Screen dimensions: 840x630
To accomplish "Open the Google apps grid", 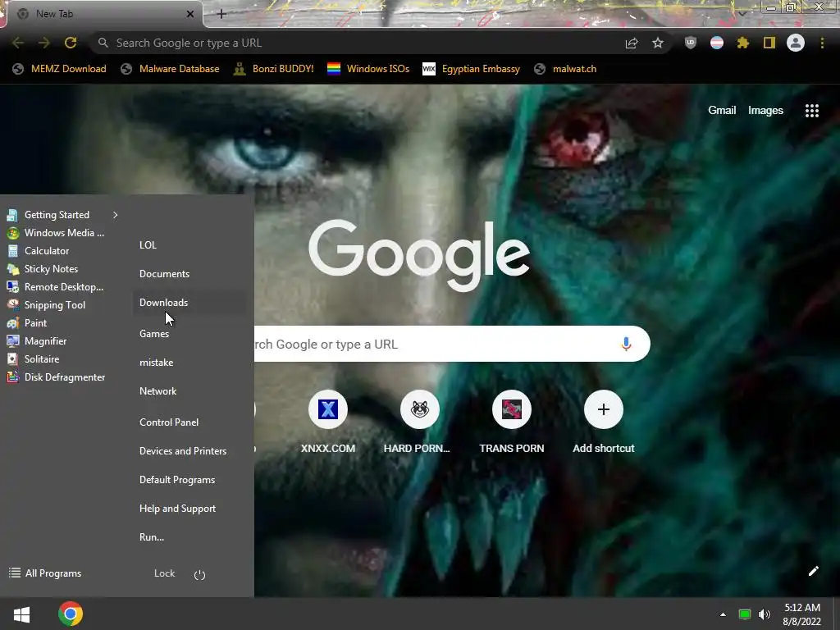I will [811, 111].
